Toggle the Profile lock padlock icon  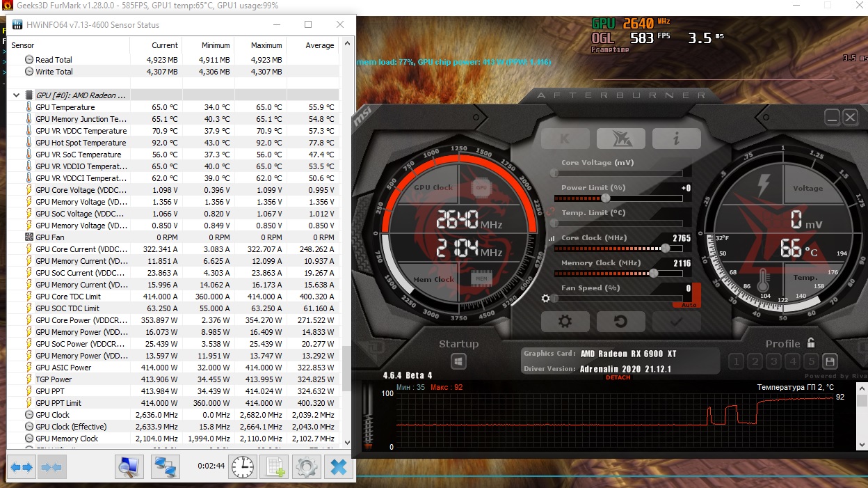coord(811,343)
